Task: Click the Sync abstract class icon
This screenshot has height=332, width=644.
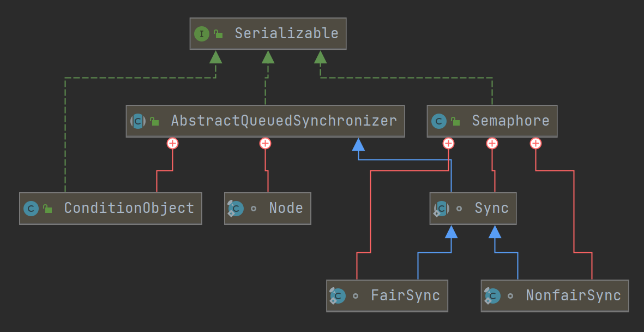Action: coord(441,209)
